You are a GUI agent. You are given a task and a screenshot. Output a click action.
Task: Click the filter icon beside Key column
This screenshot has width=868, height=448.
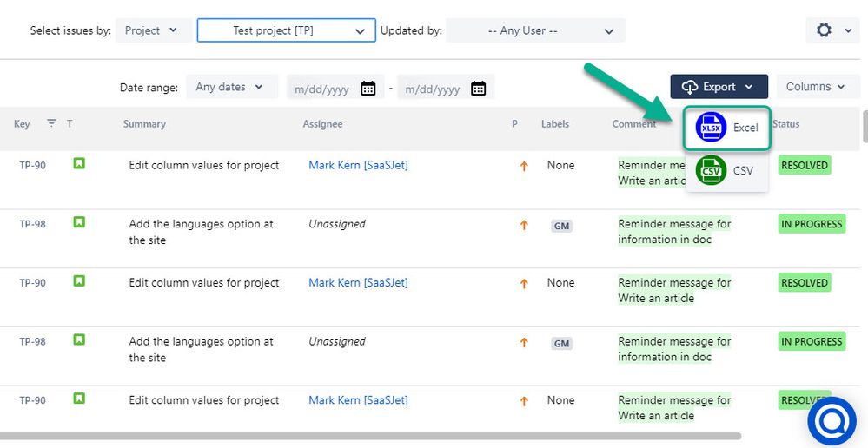pyautogui.click(x=51, y=123)
